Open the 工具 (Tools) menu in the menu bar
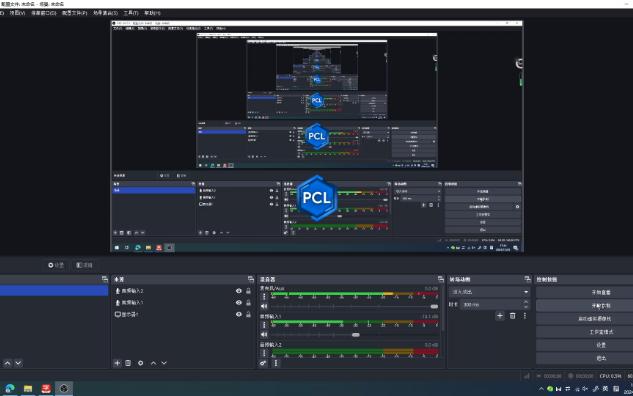The height and width of the screenshot is (396, 633). (x=131, y=13)
